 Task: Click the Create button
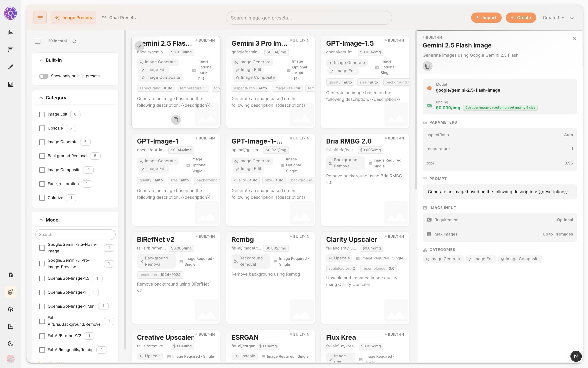click(x=521, y=18)
